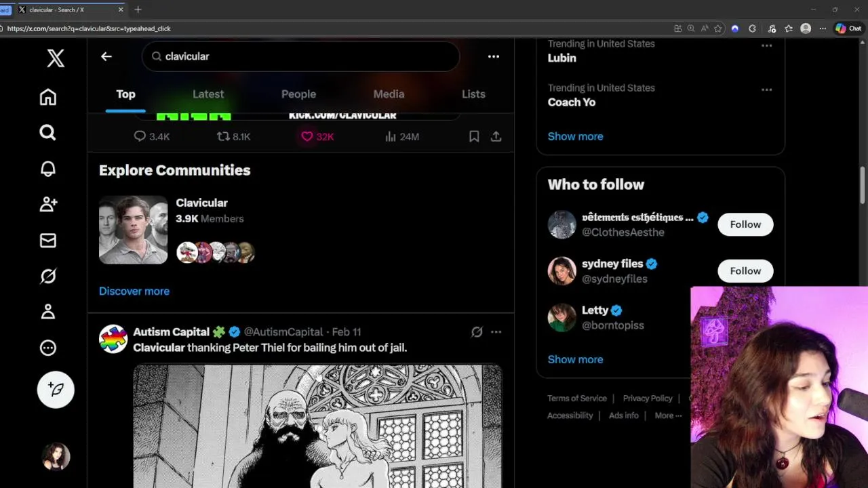Switch to the Top tab
868x488 pixels.
tap(125, 94)
